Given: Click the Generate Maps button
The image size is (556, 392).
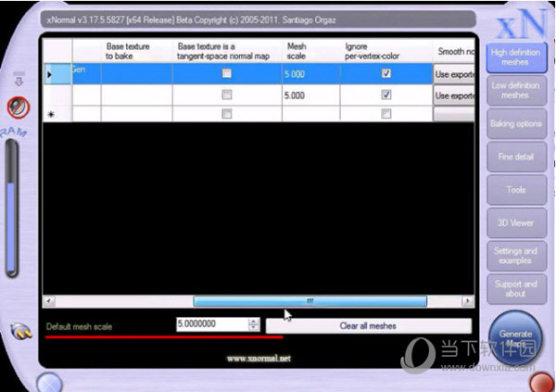Looking at the screenshot, I should [x=515, y=338].
